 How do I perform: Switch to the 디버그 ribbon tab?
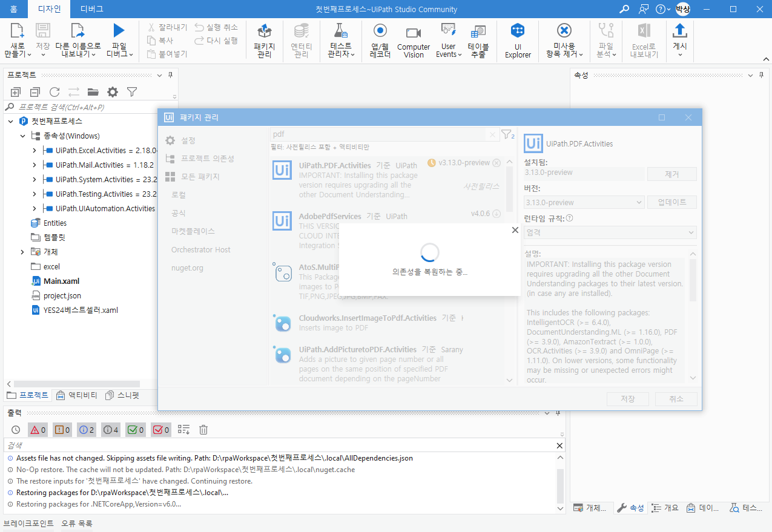[92, 9]
